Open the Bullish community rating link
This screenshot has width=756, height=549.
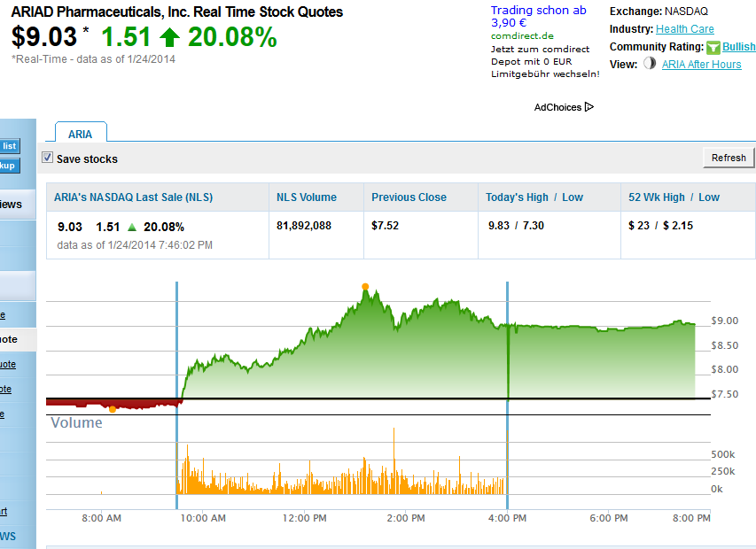739,46
